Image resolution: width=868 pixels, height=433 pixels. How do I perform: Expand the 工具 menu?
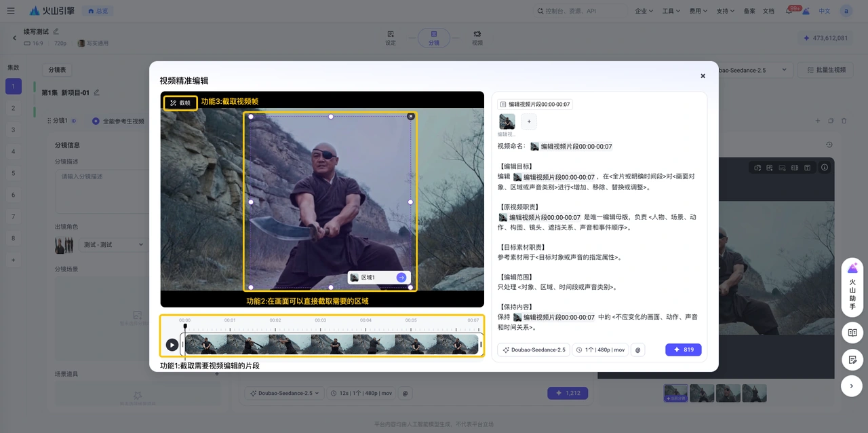coord(671,11)
